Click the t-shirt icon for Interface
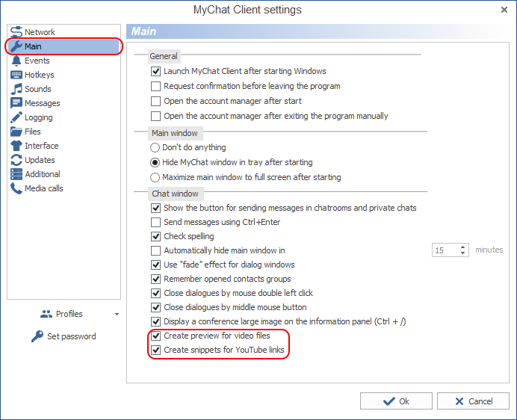The height and width of the screenshot is (420, 517). (16, 146)
